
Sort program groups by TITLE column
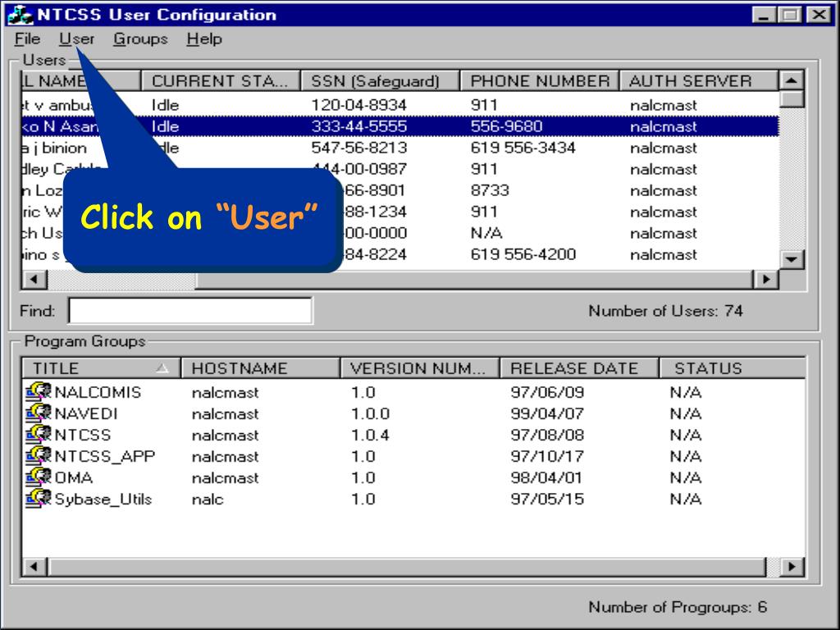(100, 368)
